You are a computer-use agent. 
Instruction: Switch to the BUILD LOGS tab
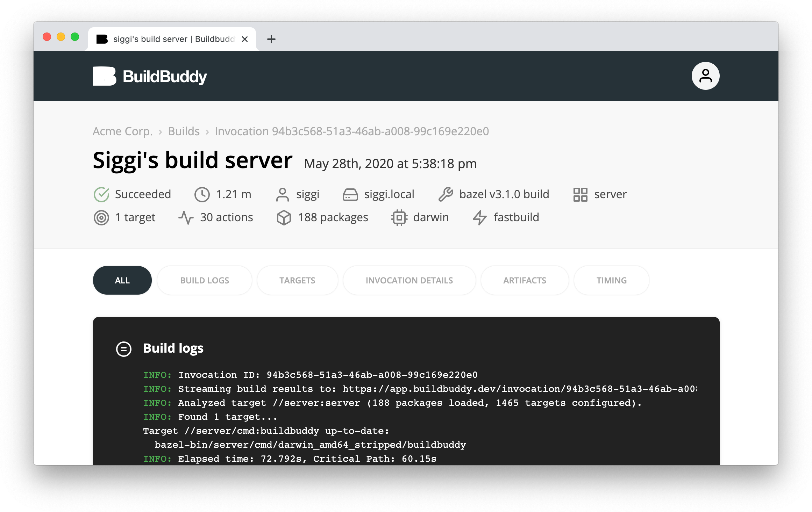[x=205, y=280]
